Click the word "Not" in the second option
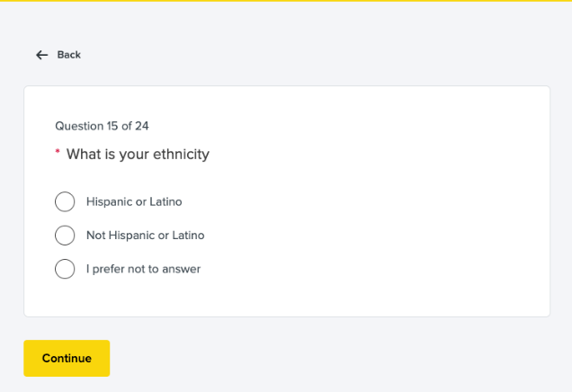The height and width of the screenshot is (392, 572). (x=95, y=236)
